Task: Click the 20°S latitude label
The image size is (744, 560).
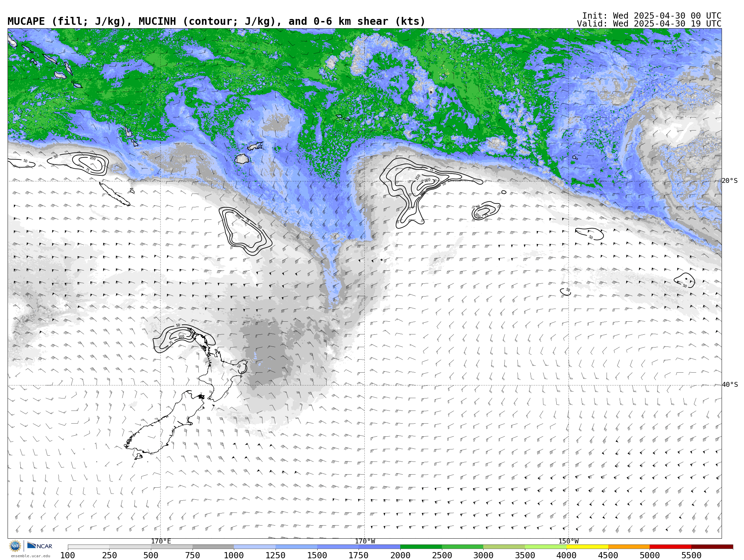Action: pyautogui.click(x=730, y=181)
